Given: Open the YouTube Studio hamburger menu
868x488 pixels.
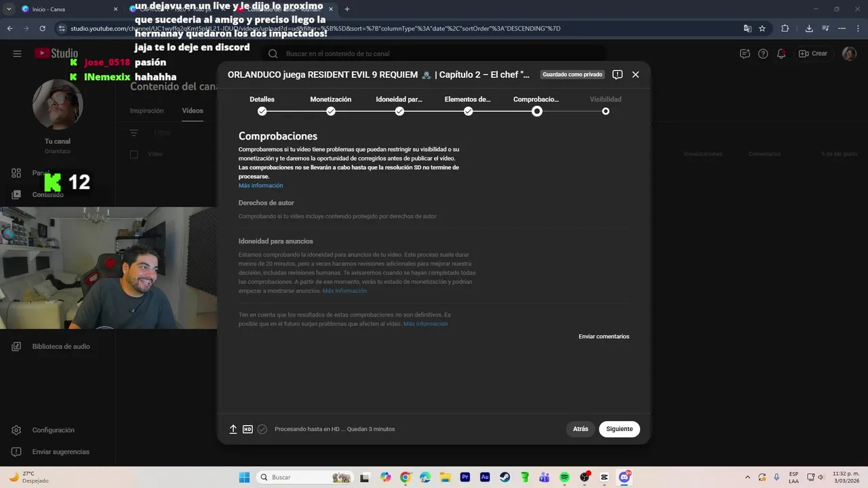Looking at the screenshot, I should tap(17, 54).
